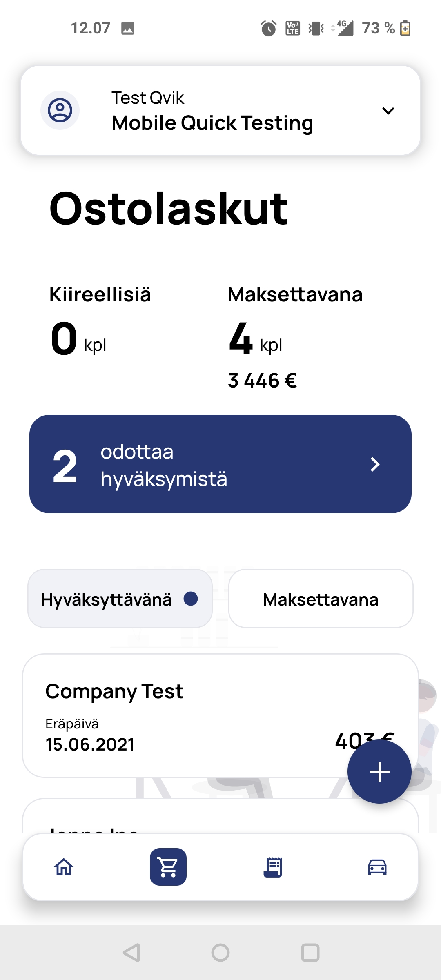Viewport: 441px width, 980px height.
Task: Expand the company selector chevron
Action: (x=388, y=111)
